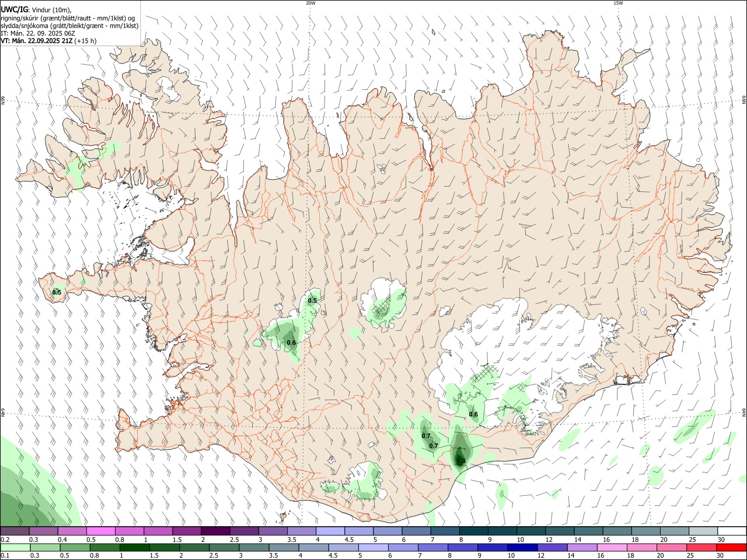This screenshot has width=747, height=560.
Task: Pick bright red bottom-row swatch after the 30 label
Action: [x=732, y=547]
